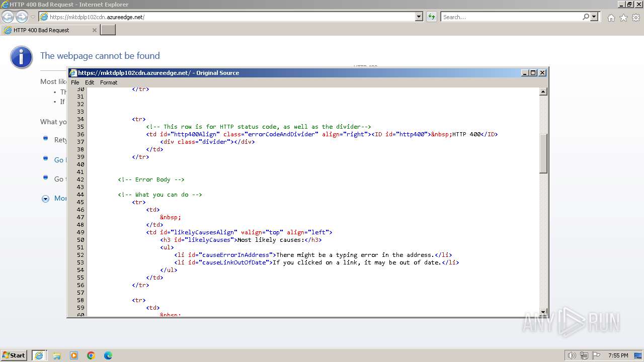Open the File menu in Original Source
This screenshot has width=644, height=362.
pos(75,82)
